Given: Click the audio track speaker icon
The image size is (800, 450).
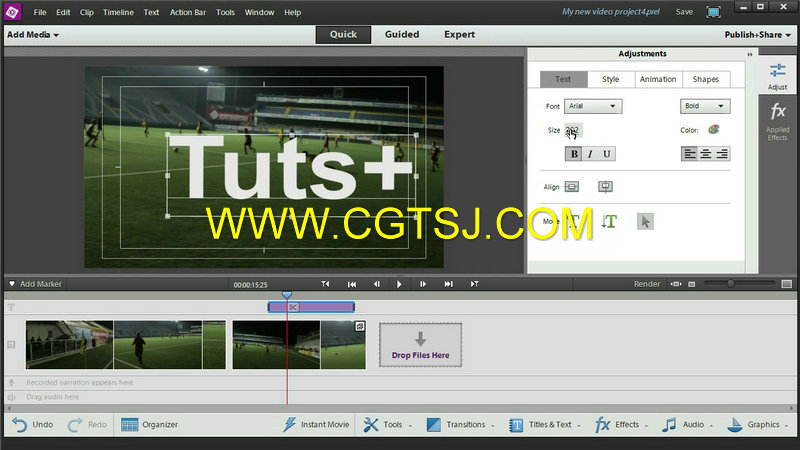Looking at the screenshot, I should (x=11, y=397).
